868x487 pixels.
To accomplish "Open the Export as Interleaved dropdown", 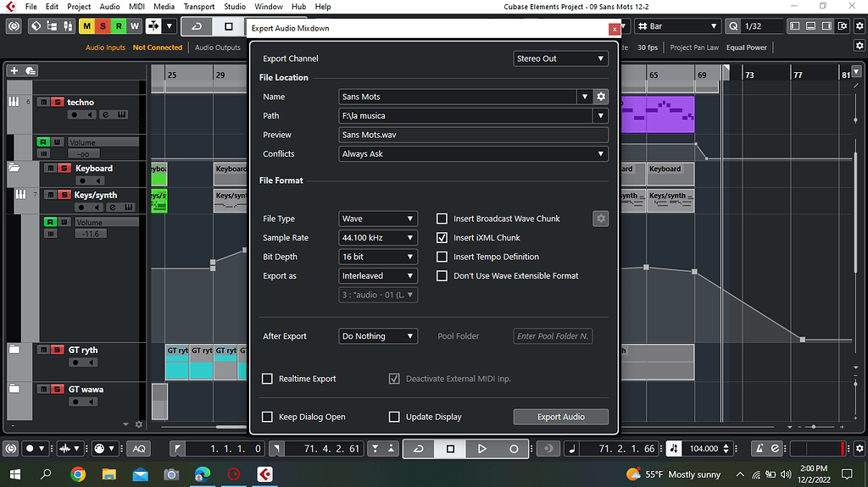I will [377, 275].
